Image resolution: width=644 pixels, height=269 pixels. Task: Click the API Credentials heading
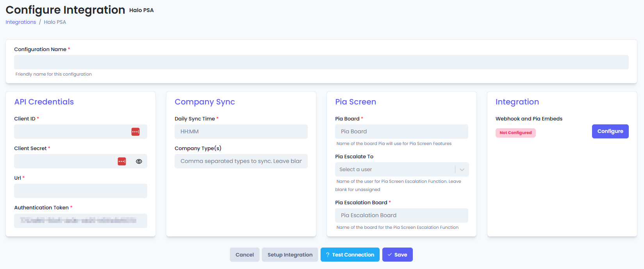point(44,102)
